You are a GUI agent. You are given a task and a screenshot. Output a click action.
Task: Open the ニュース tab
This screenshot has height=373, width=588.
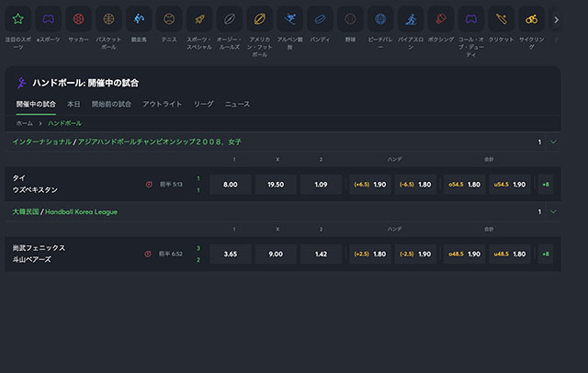pyautogui.click(x=237, y=105)
